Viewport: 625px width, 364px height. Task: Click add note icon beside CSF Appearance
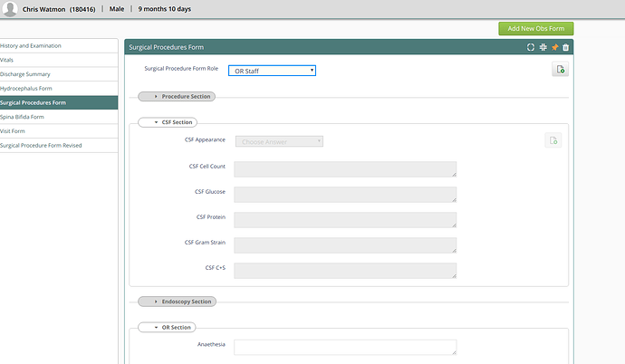pyautogui.click(x=553, y=140)
